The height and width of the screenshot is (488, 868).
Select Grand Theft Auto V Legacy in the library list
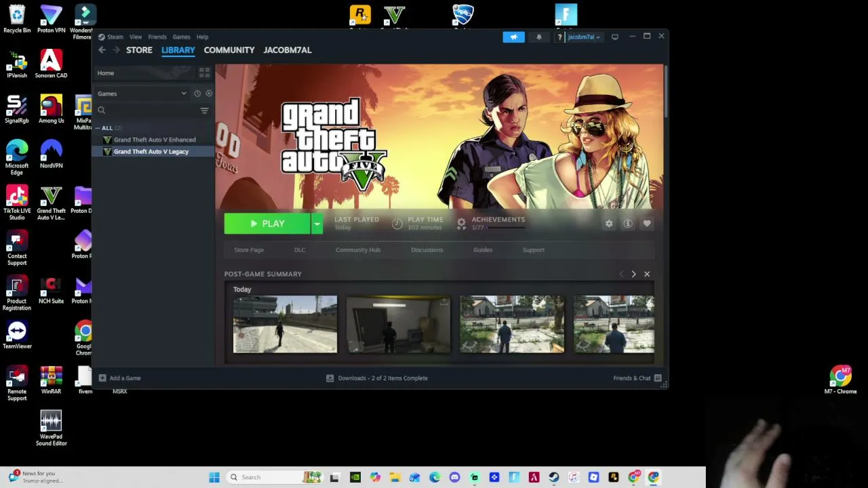(x=153, y=151)
